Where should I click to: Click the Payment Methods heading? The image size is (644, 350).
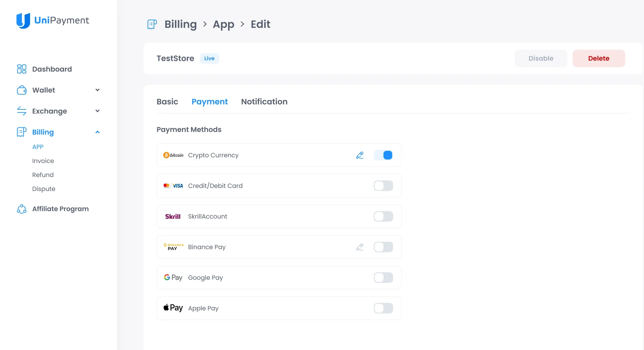[x=189, y=130]
